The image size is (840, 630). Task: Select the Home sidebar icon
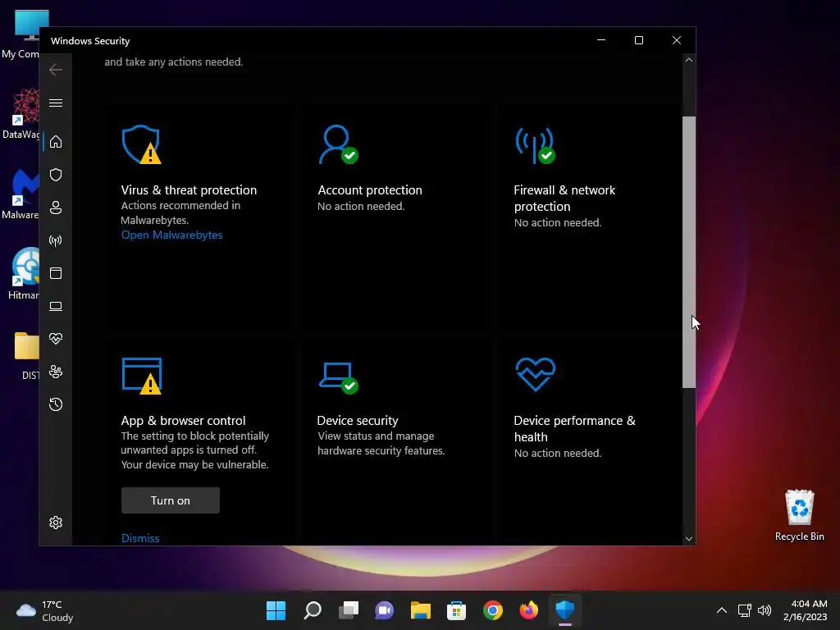pyautogui.click(x=56, y=141)
